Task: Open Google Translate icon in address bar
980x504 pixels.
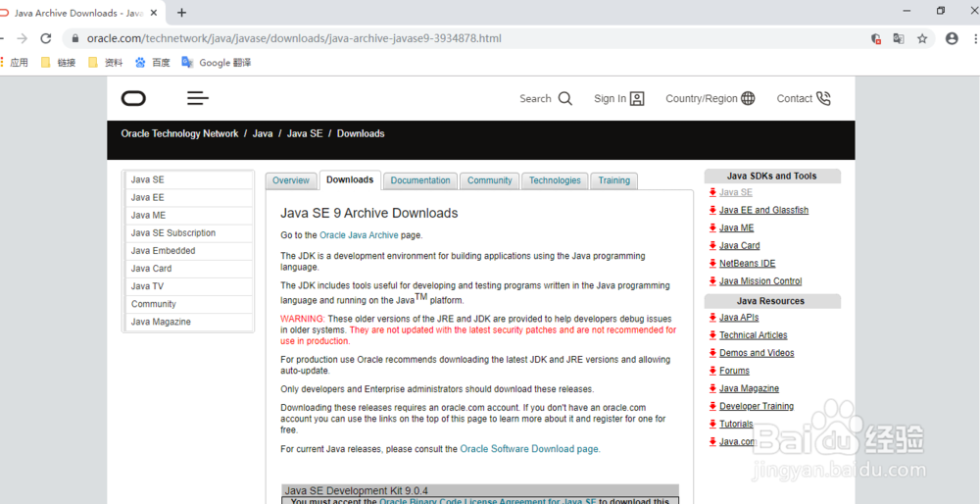Action: [x=899, y=39]
